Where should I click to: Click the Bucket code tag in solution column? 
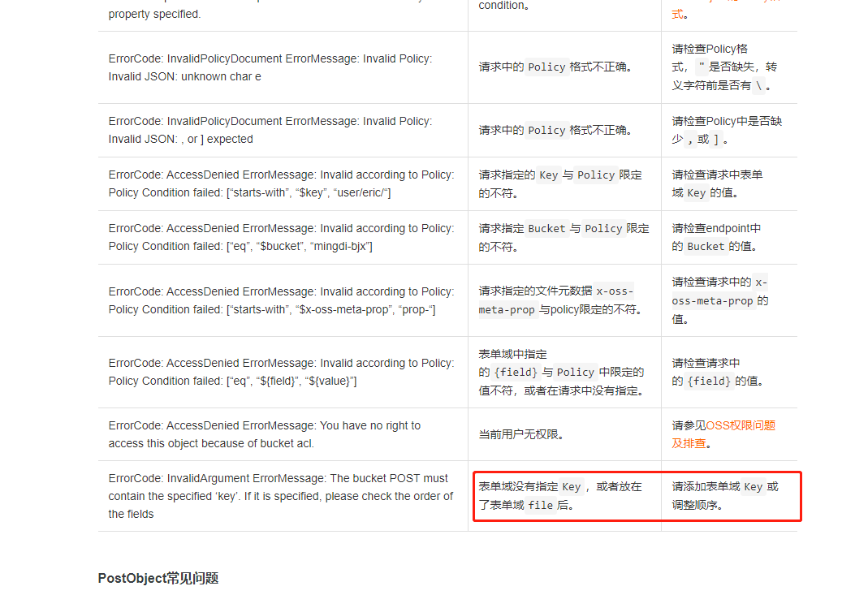(706, 247)
